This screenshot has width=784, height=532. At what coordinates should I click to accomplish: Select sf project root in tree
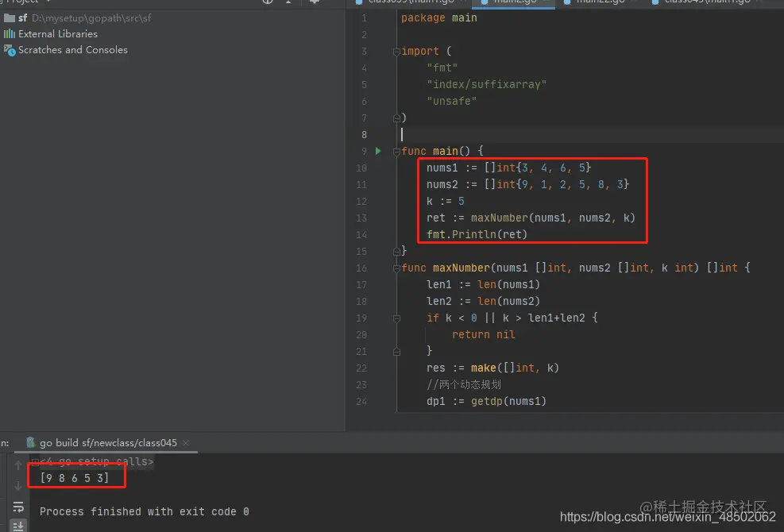[77, 18]
